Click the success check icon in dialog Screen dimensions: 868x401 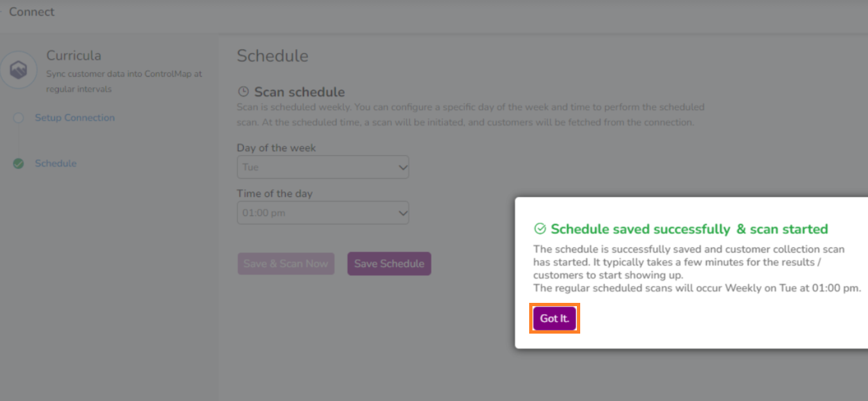click(540, 229)
